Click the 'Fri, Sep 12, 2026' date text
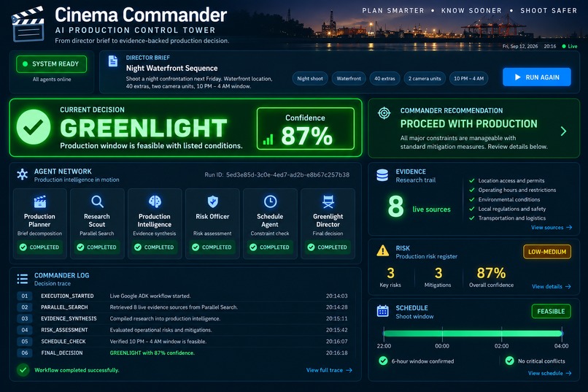The height and width of the screenshot is (392, 588). [519, 46]
